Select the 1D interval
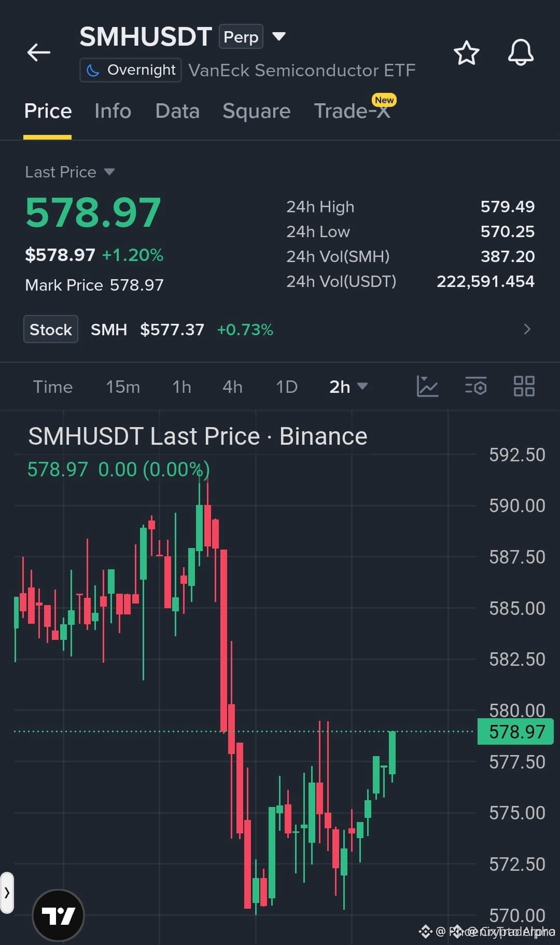 [x=286, y=387]
